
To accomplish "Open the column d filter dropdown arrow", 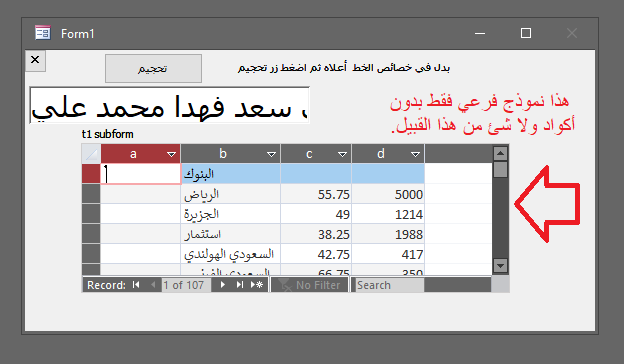I will (415, 154).
